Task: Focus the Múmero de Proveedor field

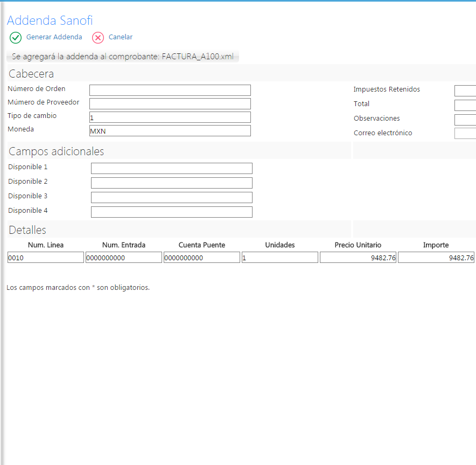Action: pos(170,103)
